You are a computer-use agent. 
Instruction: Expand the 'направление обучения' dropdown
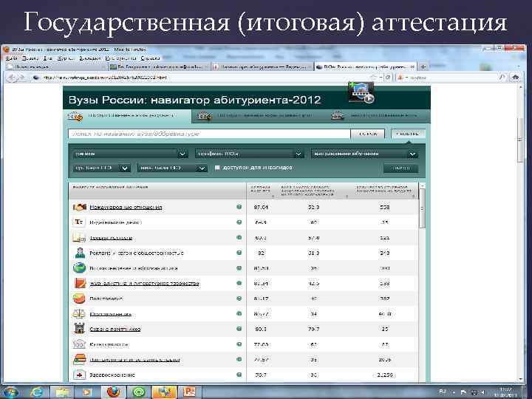[364, 154]
